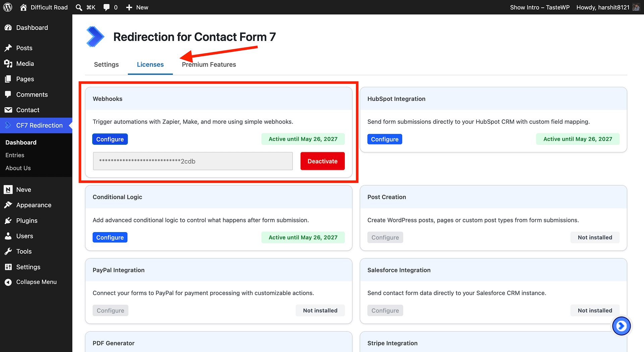Click the "Webhooks" card heading
The width and height of the screenshot is (644, 352).
(107, 99)
